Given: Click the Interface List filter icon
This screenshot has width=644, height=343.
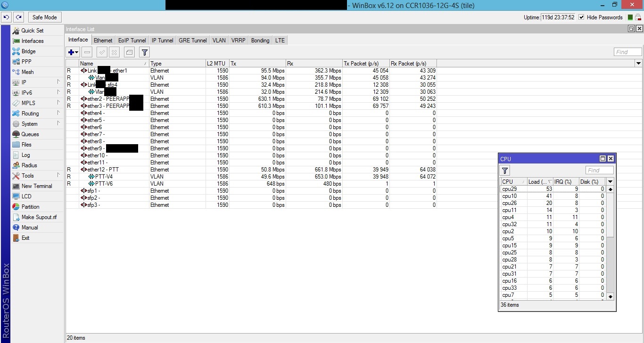Looking at the screenshot, I should [144, 52].
